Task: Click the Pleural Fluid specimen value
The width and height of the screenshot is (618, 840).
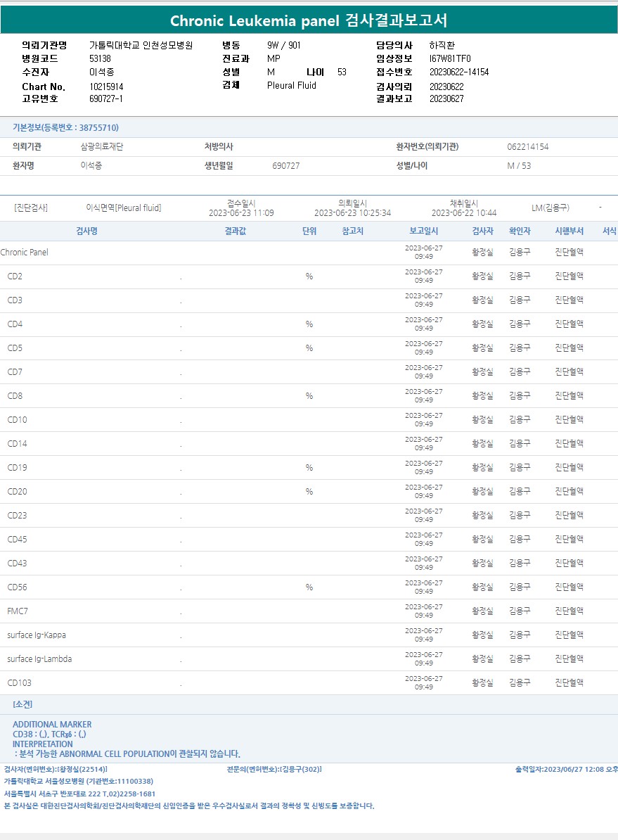Action: [x=291, y=85]
